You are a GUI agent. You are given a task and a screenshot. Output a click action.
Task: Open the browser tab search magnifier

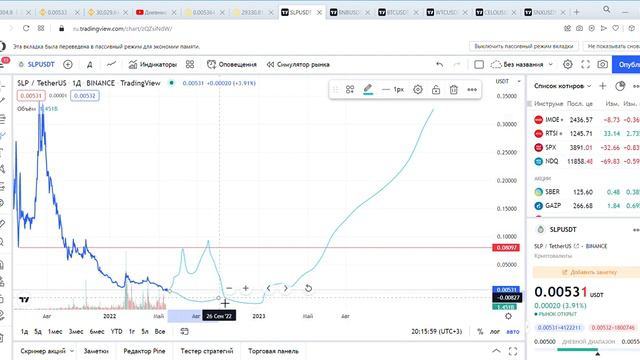(x=607, y=9)
